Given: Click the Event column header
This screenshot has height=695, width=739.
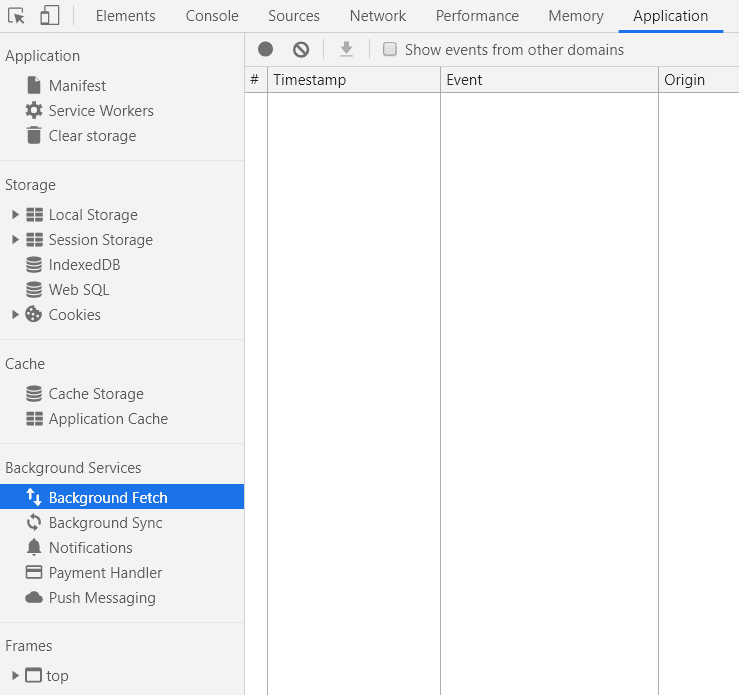Looking at the screenshot, I should (549, 80).
